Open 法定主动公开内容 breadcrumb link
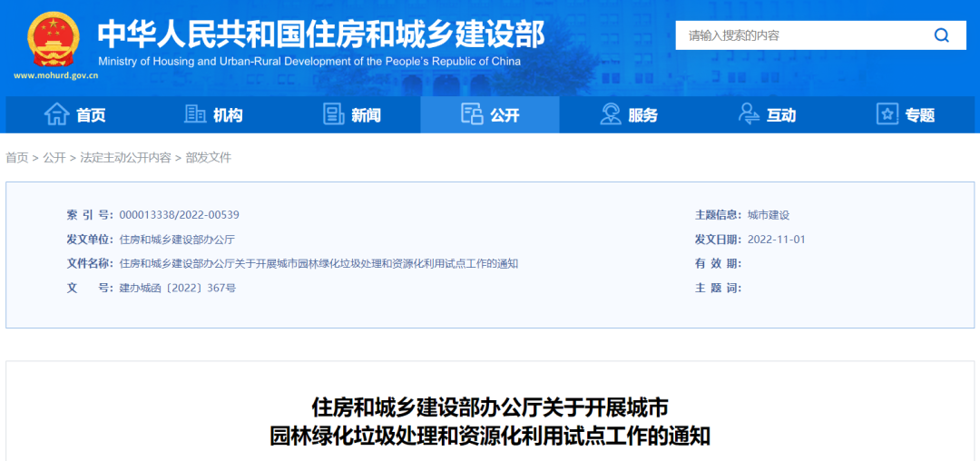The height and width of the screenshot is (461, 980). 125,158
